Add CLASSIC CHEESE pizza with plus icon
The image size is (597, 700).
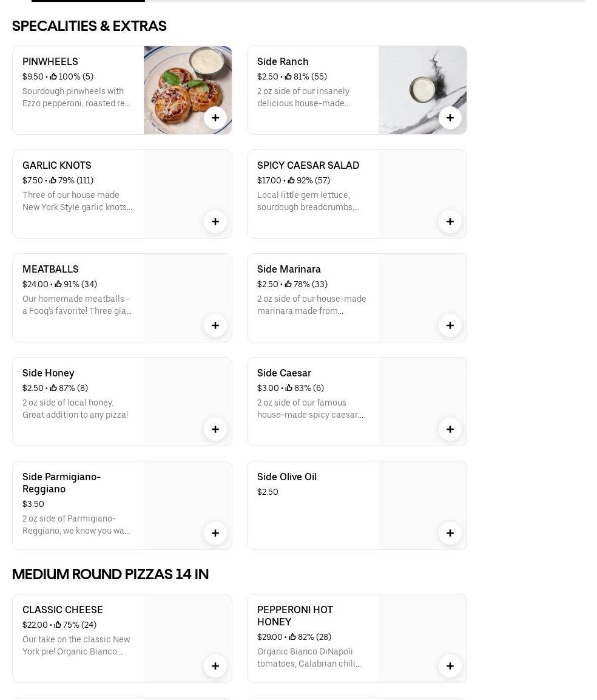click(215, 666)
